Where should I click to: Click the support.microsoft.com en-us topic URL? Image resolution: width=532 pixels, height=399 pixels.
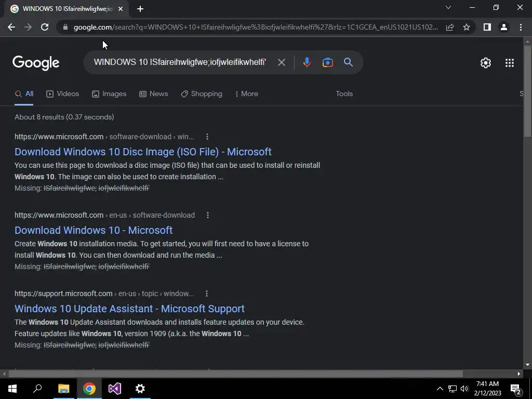104,294
